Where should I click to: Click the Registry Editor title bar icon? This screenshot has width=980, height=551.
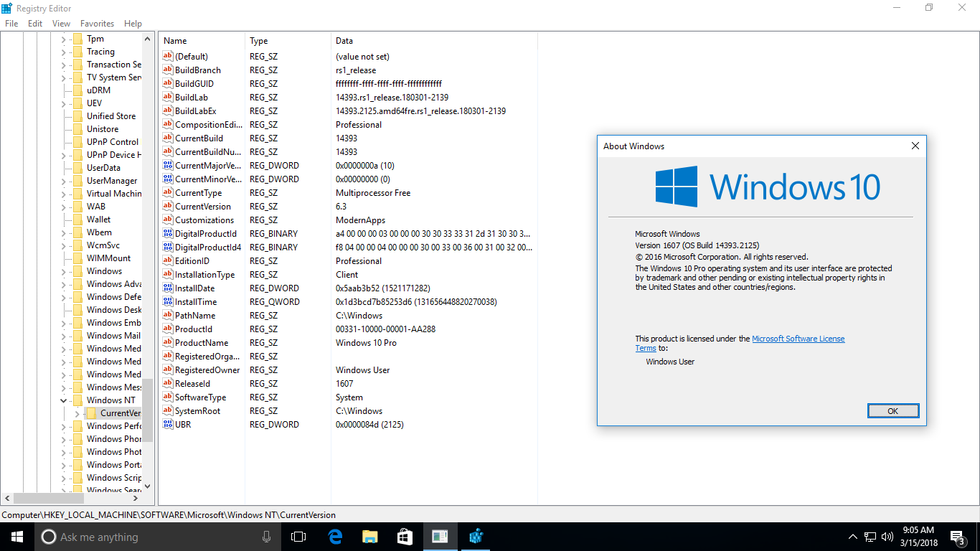coord(7,8)
